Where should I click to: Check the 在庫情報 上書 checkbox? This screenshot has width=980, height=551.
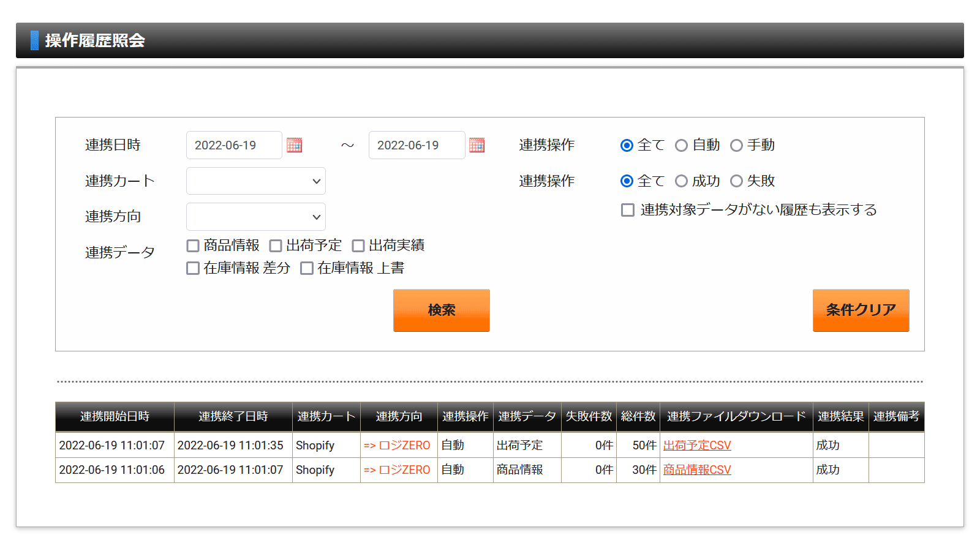(307, 268)
